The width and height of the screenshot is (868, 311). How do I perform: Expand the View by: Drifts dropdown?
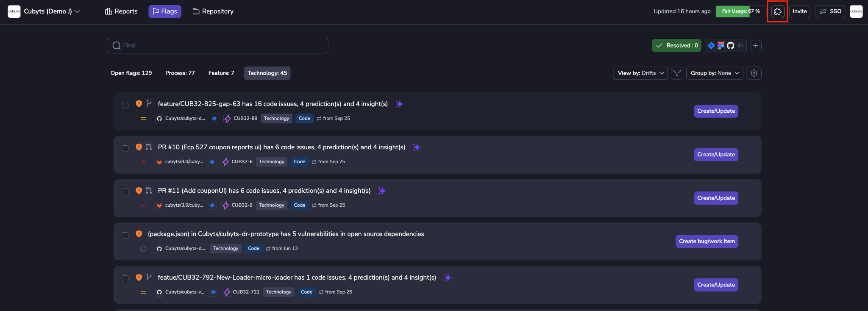pos(640,73)
